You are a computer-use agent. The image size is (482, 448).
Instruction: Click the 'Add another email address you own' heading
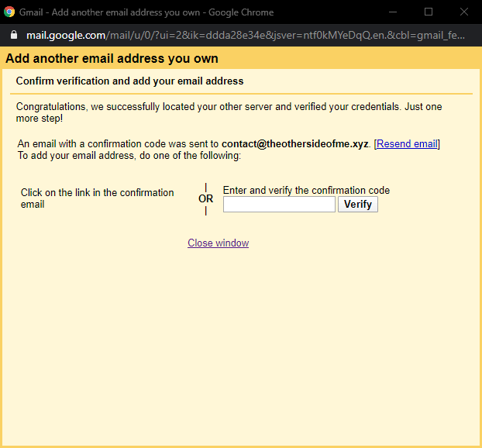click(112, 58)
